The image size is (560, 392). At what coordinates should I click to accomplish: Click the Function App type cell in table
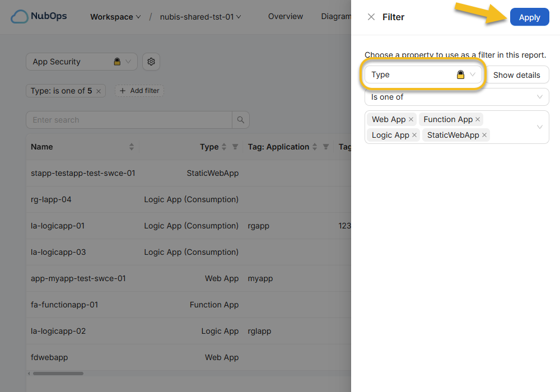pos(214,305)
